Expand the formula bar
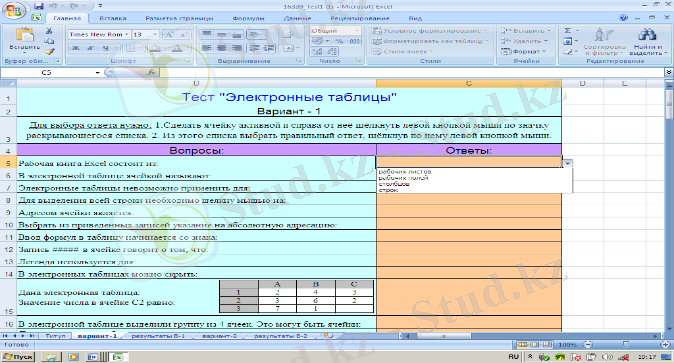This screenshot has width=674, height=363. (x=668, y=73)
